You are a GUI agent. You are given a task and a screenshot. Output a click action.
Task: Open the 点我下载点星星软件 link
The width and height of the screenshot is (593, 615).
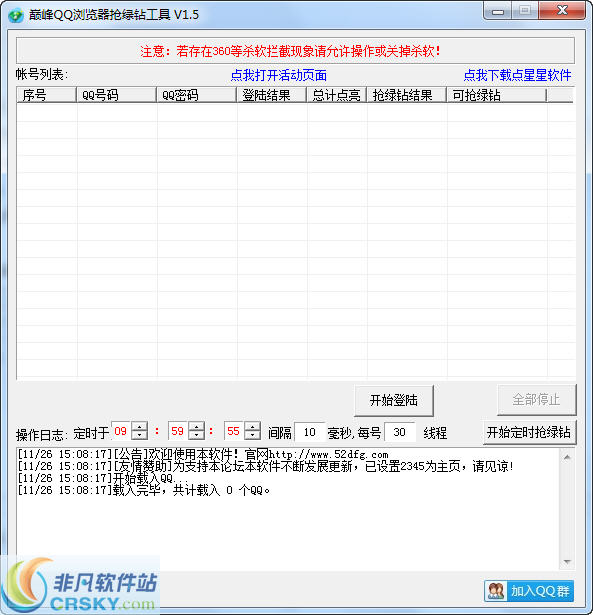click(x=517, y=75)
